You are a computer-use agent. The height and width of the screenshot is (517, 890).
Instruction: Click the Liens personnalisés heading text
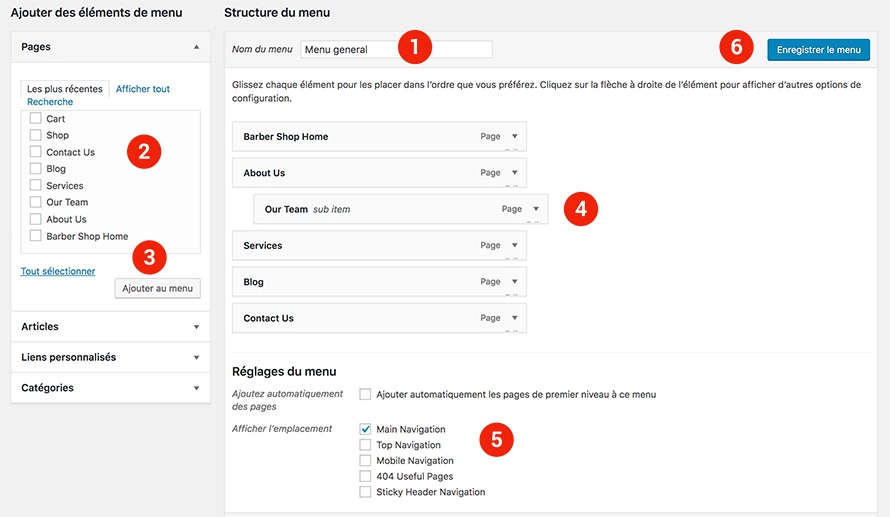coord(69,357)
